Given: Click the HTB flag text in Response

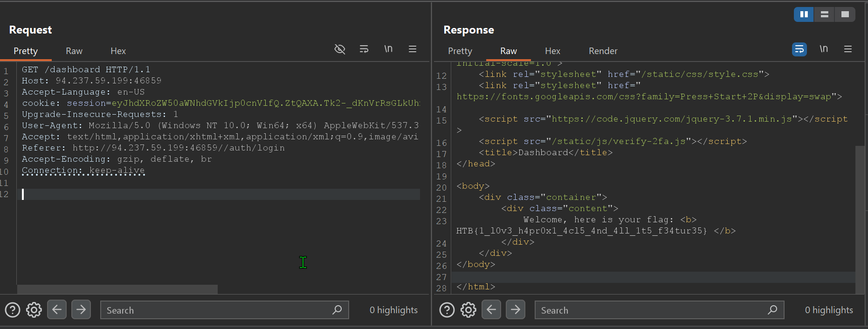Looking at the screenshot, I should [581, 231].
